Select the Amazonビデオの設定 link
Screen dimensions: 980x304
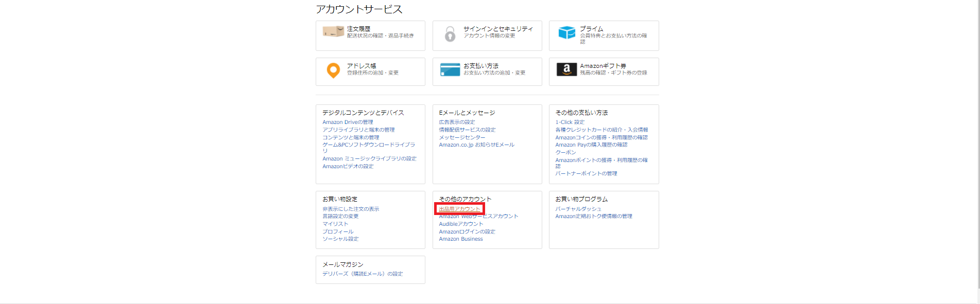click(348, 167)
